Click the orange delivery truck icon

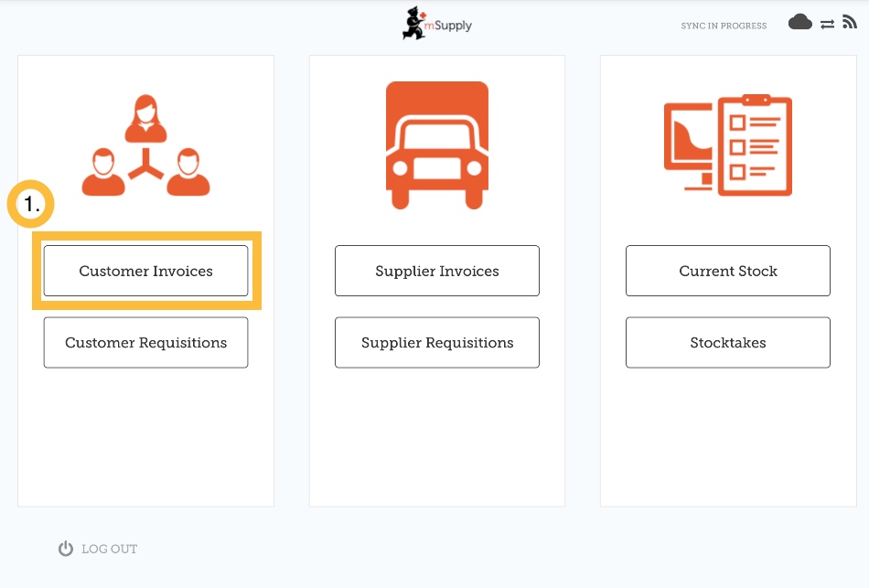tap(436, 144)
